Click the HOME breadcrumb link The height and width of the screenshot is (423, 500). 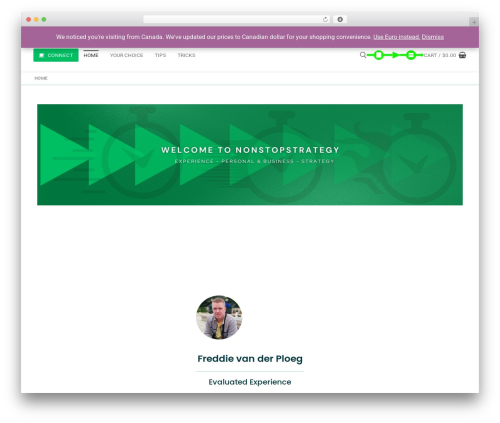pyautogui.click(x=41, y=78)
